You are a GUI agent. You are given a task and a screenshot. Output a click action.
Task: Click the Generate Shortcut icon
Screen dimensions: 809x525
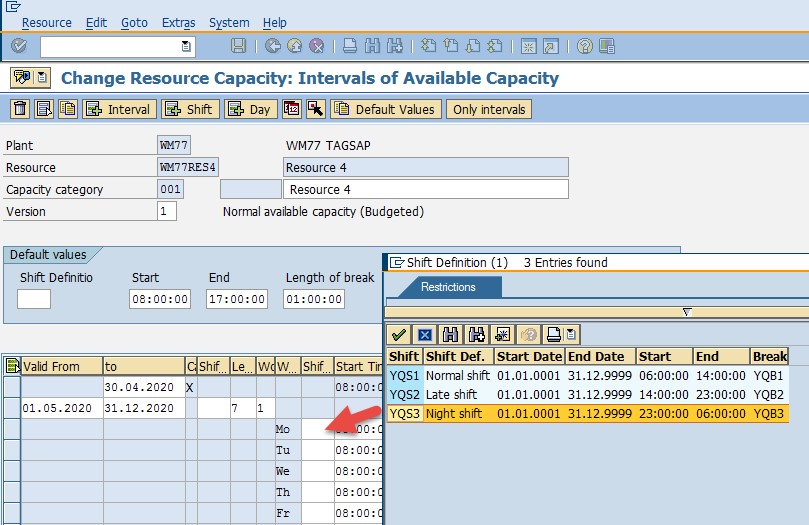[x=551, y=46]
